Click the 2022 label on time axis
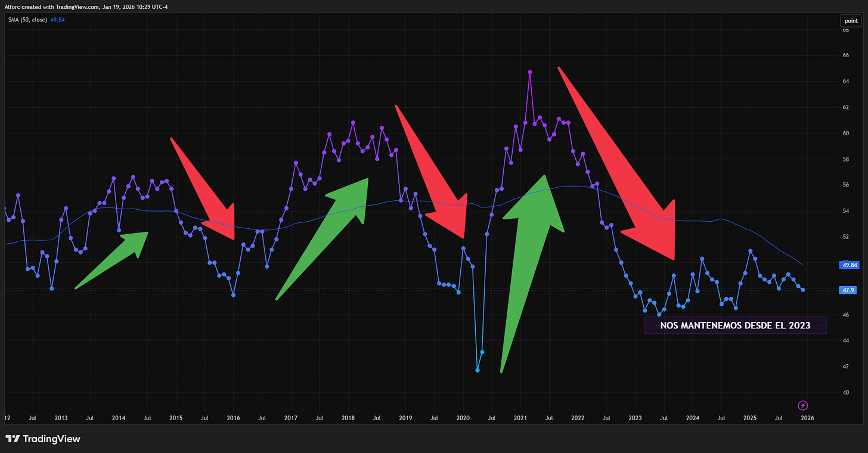The image size is (868, 453). pos(578,418)
